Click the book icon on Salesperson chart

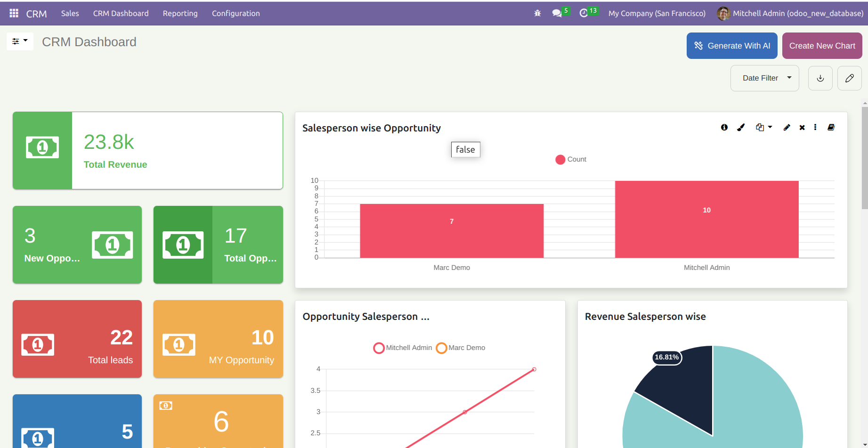(831, 127)
